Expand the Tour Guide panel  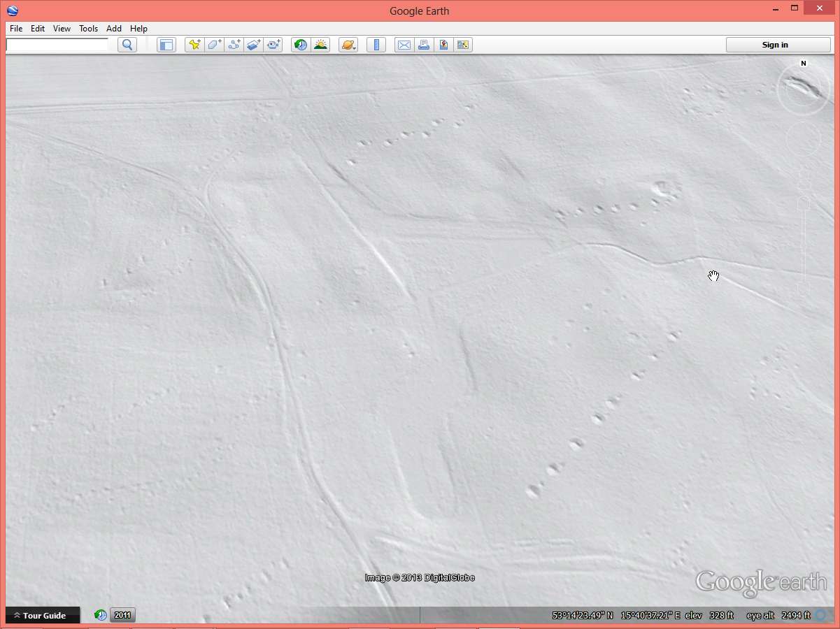click(43, 616)
